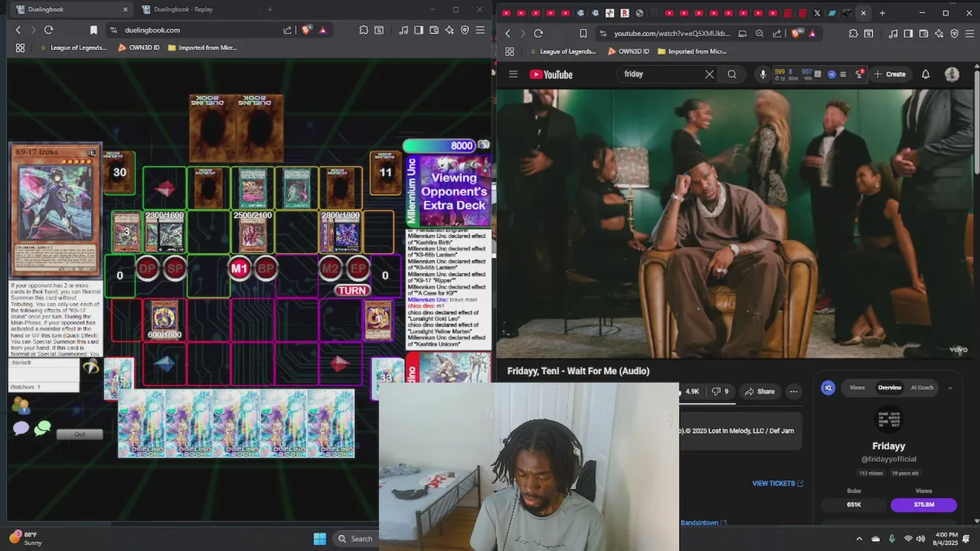
Task: Click the DP phase button in Duelingbook
Action: pos(147,269)
